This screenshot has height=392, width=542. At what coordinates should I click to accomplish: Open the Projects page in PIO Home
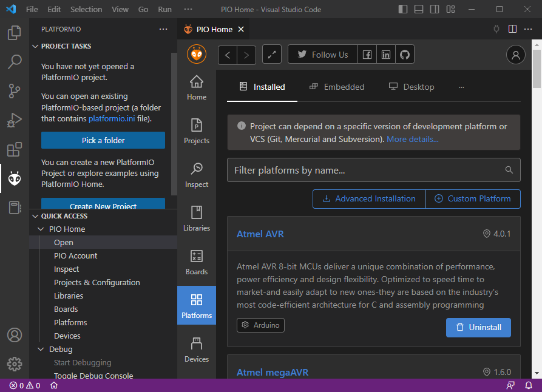point(197,131)
